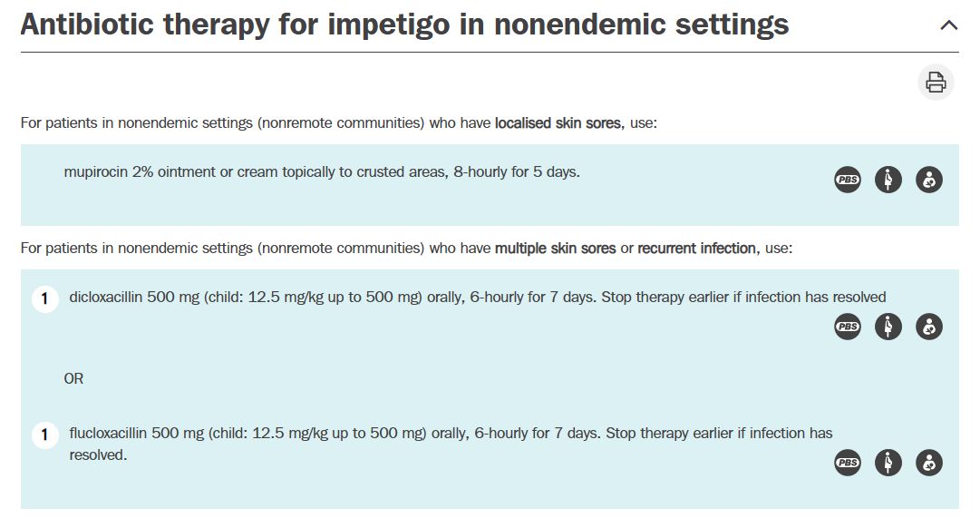Image resolution: width=980 pixels, height=518 pixels.
Task: Open PBS icon for dicloxacillin
Action: (848, 327)
